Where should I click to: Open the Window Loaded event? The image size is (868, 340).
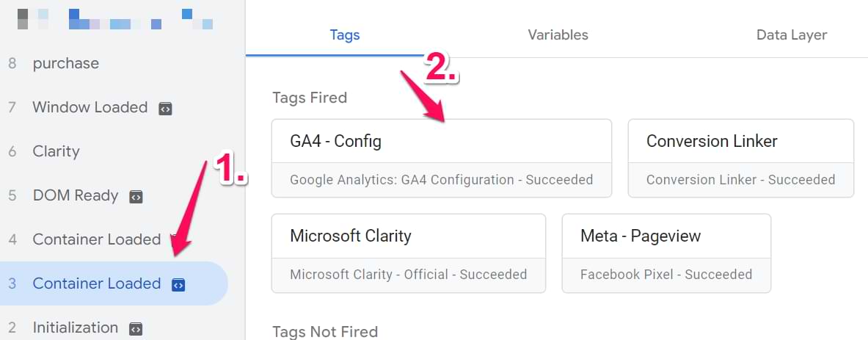pos(90,107)
